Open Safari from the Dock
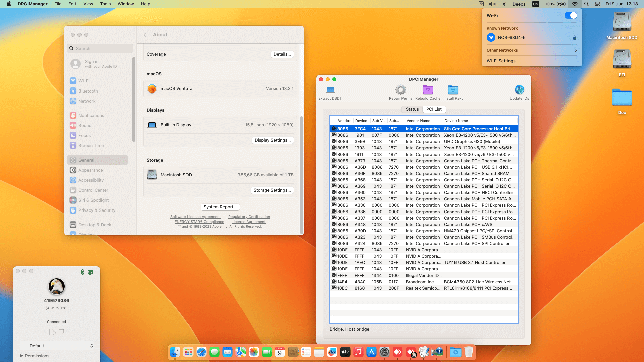Image resolution: width=644 pixels, height=362 pixels. 201,352
